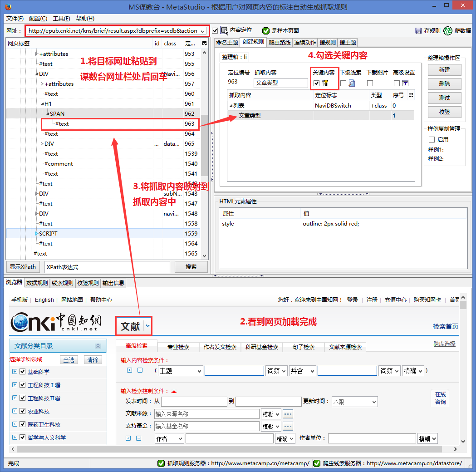Viewport: 476px width, 472px height.
Task: Click the key icon under 关键内容
Action: tap(325, 83)
